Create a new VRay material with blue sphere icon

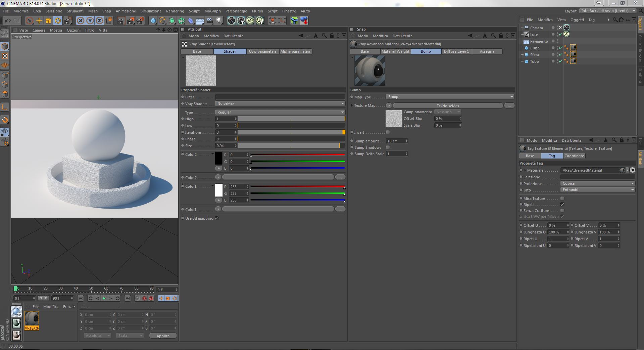[16, 312]
